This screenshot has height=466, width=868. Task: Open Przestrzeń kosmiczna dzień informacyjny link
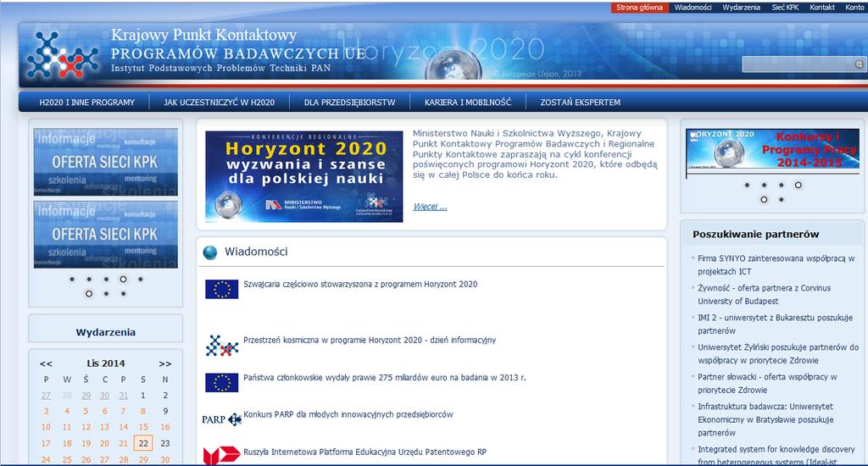click(x=370, y=341)
